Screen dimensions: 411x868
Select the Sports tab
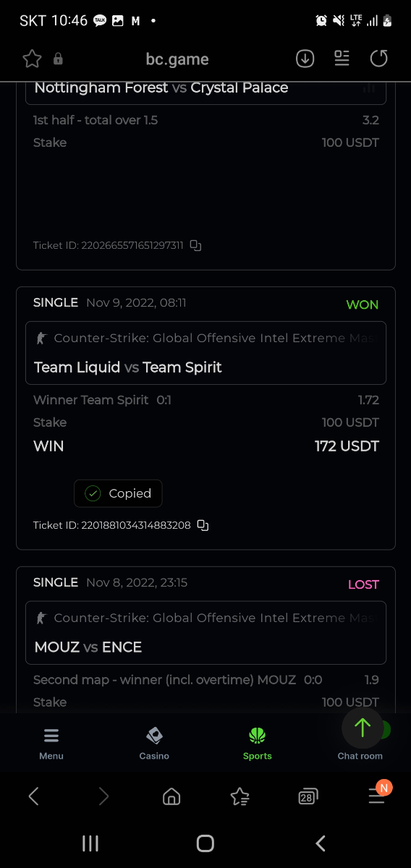pos(258,744)
